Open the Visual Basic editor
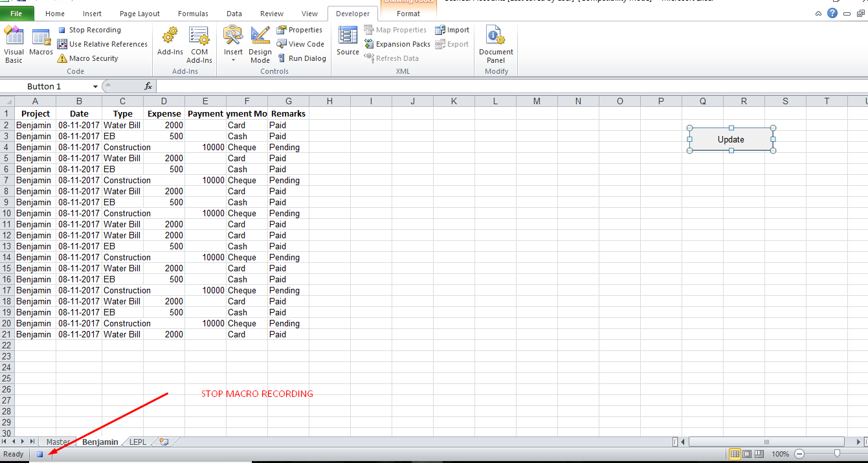 click(x=14, y=45)
